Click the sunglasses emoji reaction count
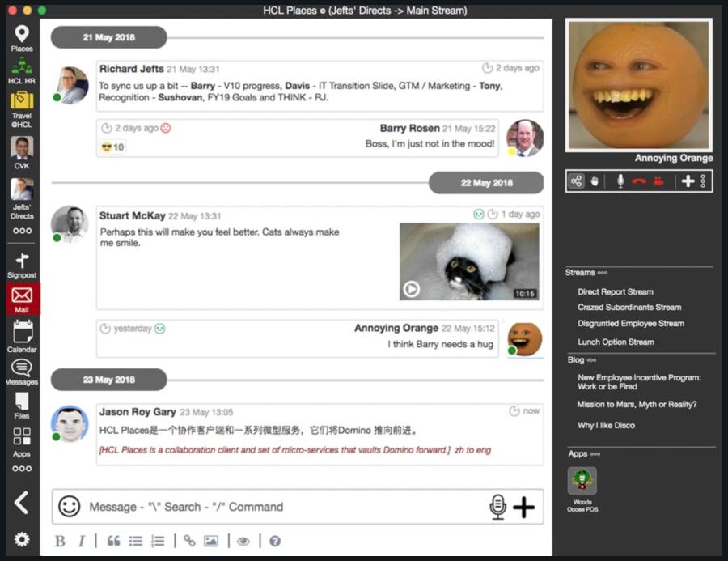 (112, 147)
